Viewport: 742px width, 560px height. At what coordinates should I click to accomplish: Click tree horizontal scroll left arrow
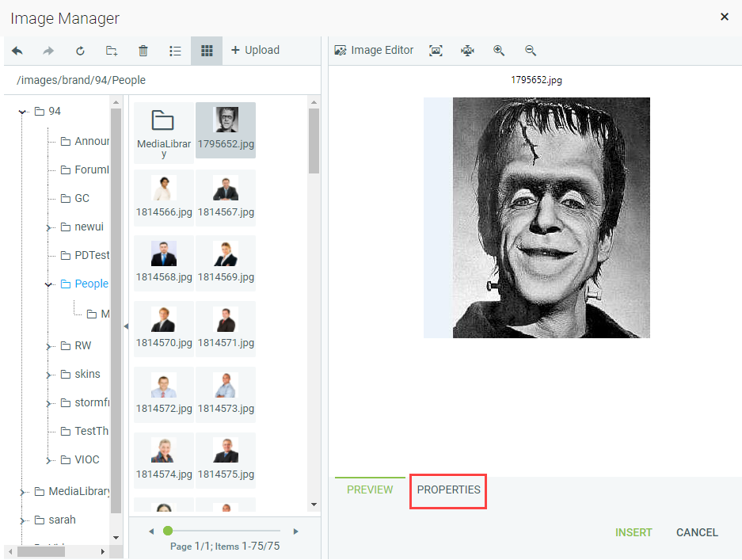pos(10,551)
